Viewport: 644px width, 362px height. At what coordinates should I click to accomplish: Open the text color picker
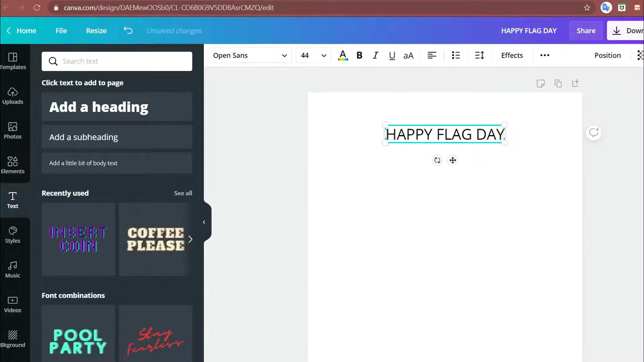tap(343, 55)
